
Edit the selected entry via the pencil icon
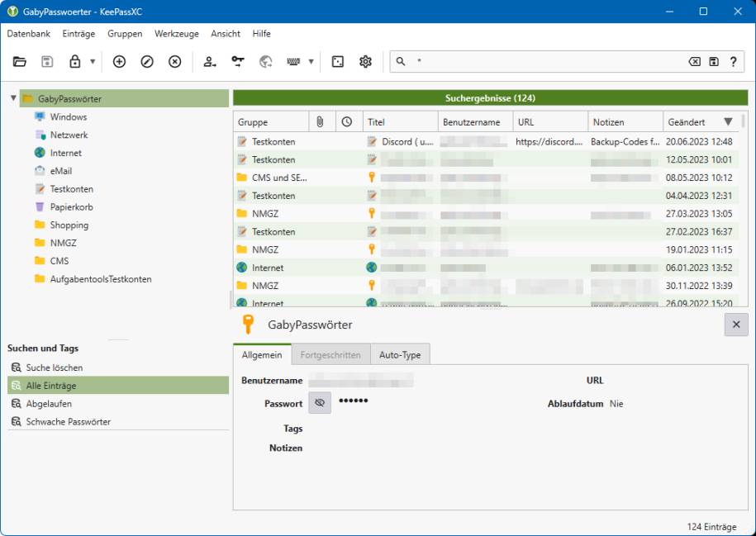coord(145,61)
